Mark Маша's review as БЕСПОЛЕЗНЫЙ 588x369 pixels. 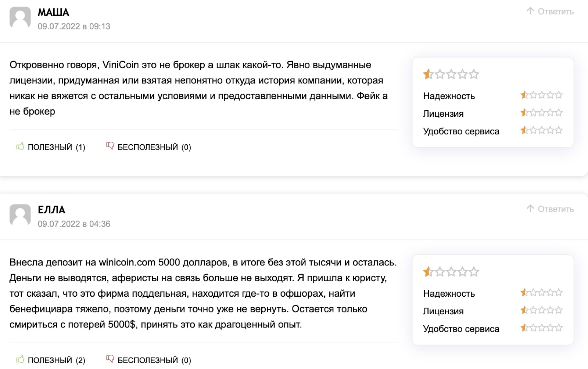tap(148, 147)
